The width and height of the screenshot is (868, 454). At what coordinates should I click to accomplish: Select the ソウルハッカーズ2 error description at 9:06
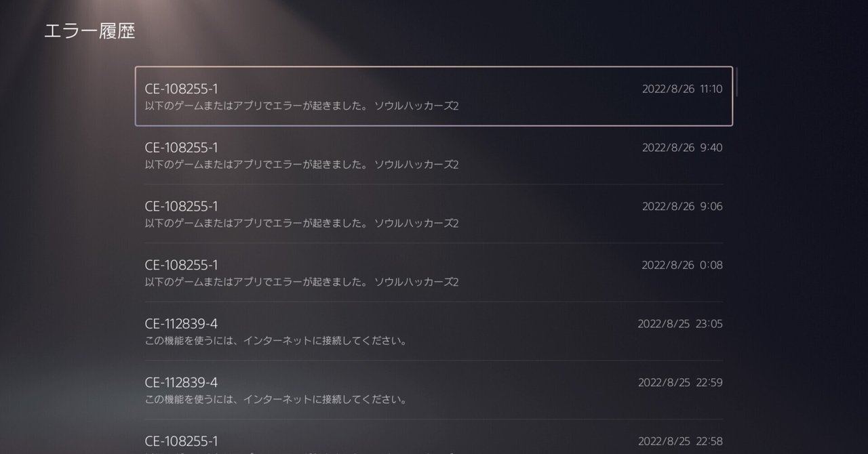pos(302,224)
